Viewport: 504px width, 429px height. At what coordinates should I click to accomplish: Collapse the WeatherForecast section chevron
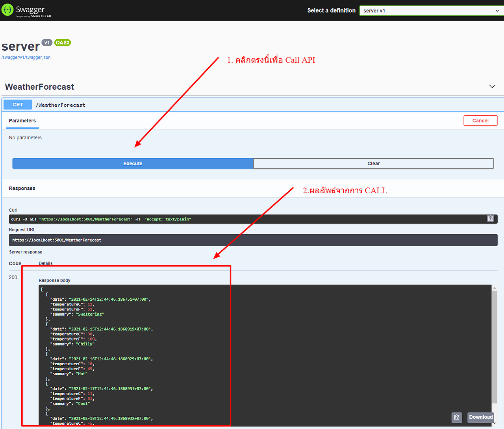pyautogui.click(x=492, y=86)
